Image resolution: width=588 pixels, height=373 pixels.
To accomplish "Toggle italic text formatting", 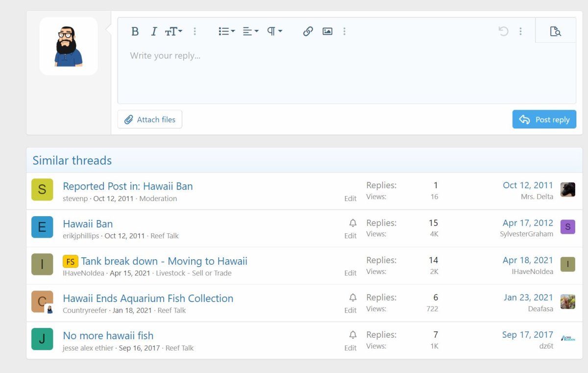I will pyautogui.click(x=153, y=31).
